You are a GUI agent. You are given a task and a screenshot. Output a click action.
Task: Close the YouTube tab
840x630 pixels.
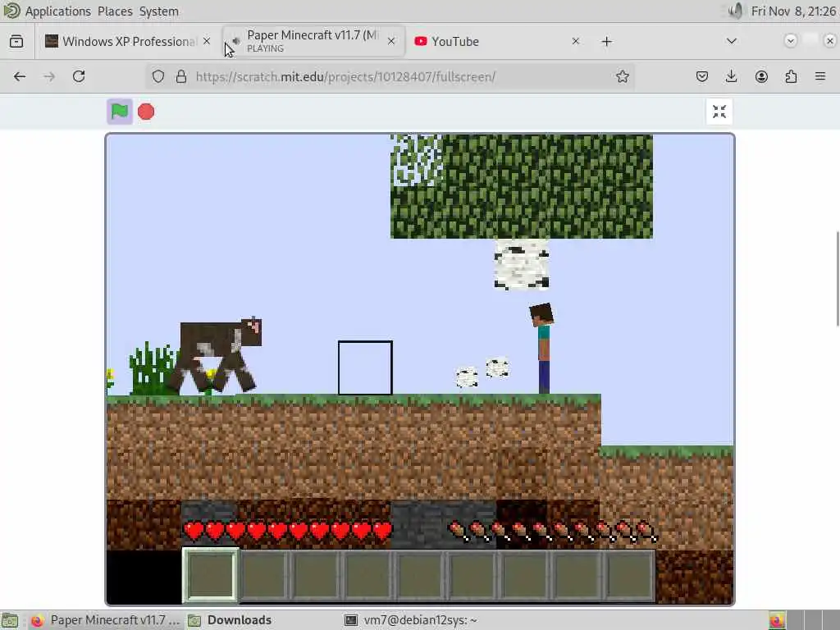coord(575,41)
